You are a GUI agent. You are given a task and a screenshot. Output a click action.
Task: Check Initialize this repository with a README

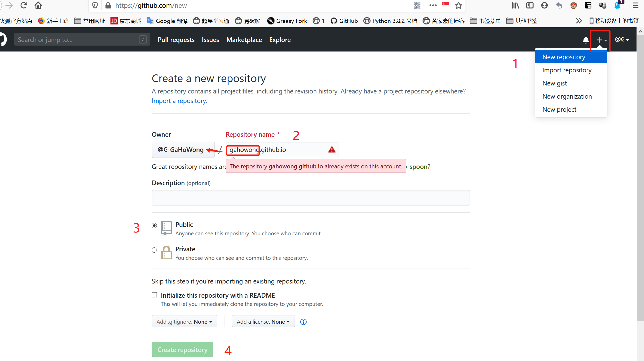154,295
